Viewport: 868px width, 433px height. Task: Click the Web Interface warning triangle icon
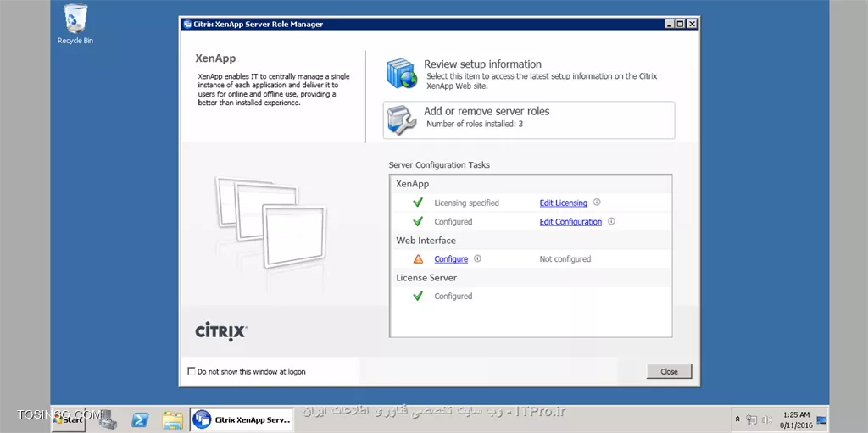click(x=418, y=258)
